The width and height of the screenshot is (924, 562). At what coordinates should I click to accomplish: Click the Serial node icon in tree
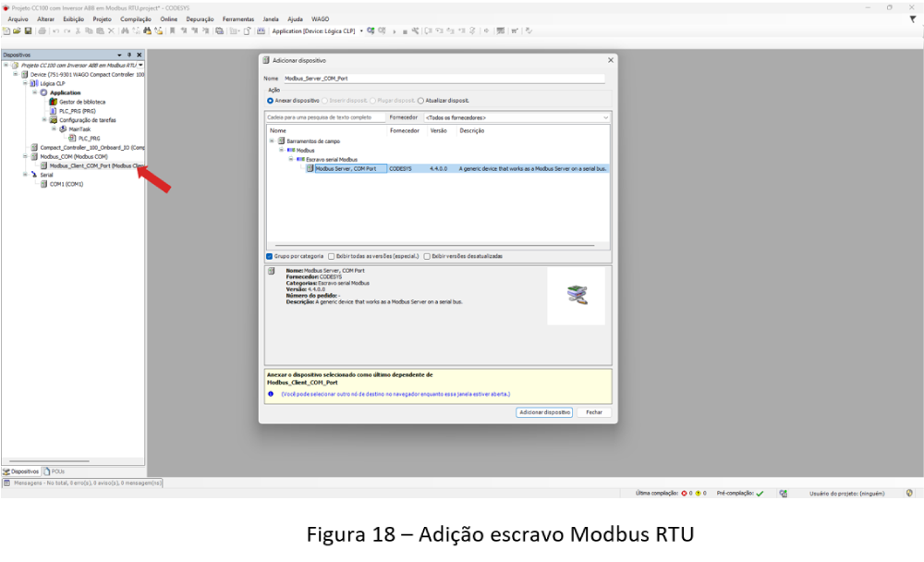click(x=34, y=175)
